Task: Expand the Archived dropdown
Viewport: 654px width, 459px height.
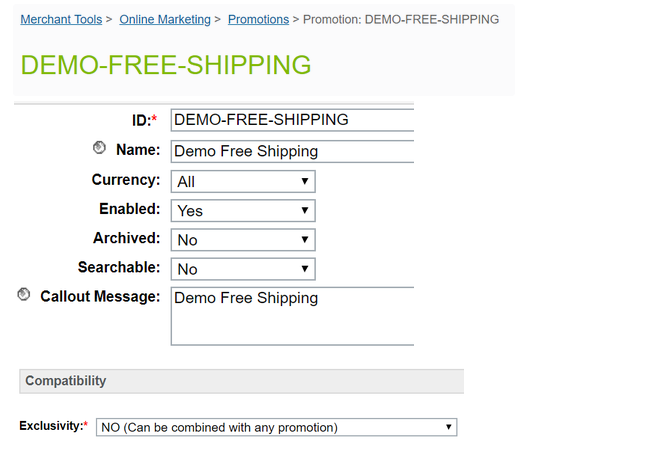Action: point(243,240)
